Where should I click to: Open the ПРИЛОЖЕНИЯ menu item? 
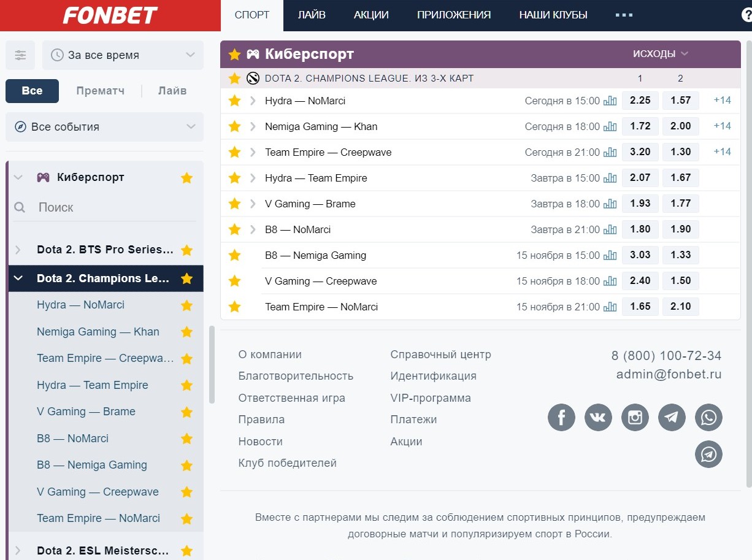454,15
